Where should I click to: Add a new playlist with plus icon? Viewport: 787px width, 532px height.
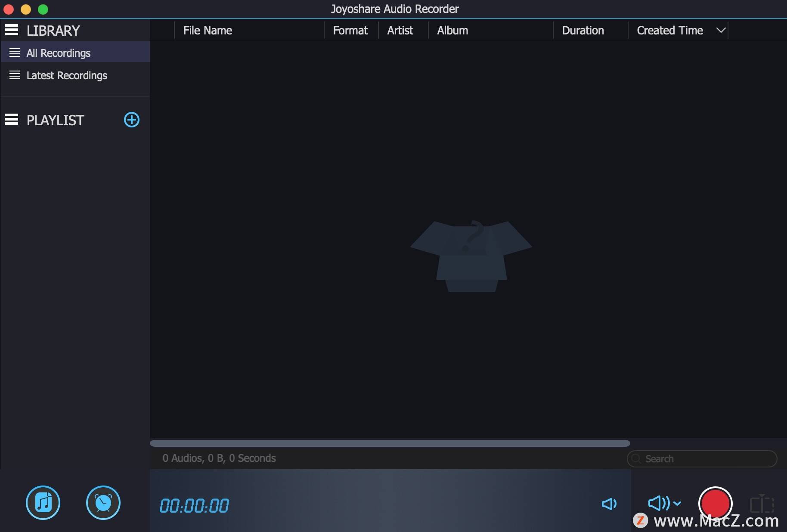[132, 120]
